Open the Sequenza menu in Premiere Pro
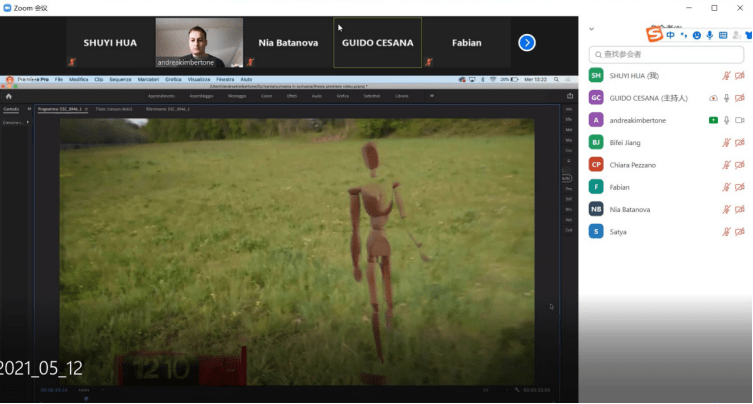 click(x=120, y=78)
